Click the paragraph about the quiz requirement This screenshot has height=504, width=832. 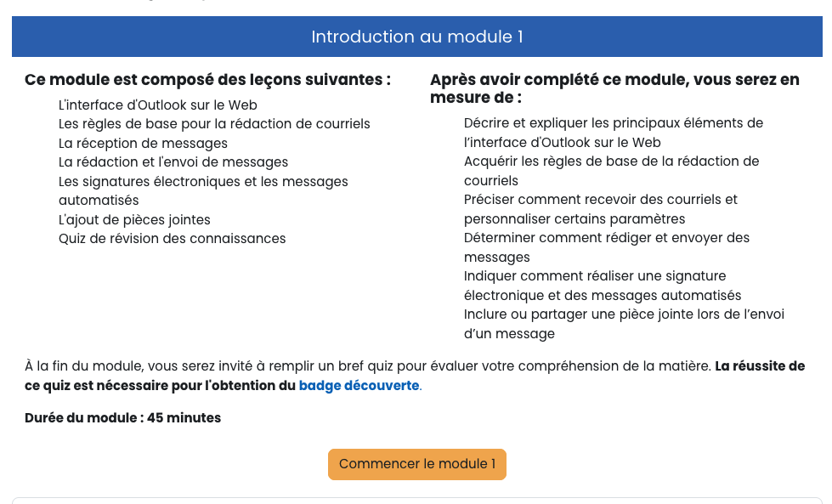[x=415, y=375]
